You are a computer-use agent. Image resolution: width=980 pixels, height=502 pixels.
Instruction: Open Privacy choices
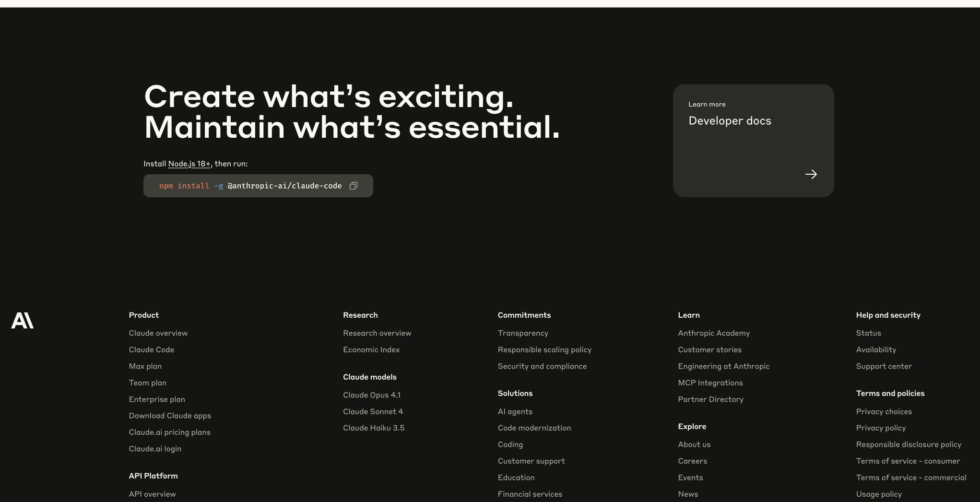click(x=884, y=411)
